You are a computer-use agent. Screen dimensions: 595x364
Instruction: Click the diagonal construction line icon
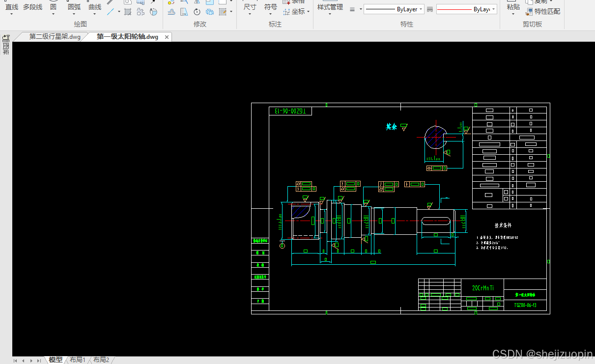click(x=111, y=11)
